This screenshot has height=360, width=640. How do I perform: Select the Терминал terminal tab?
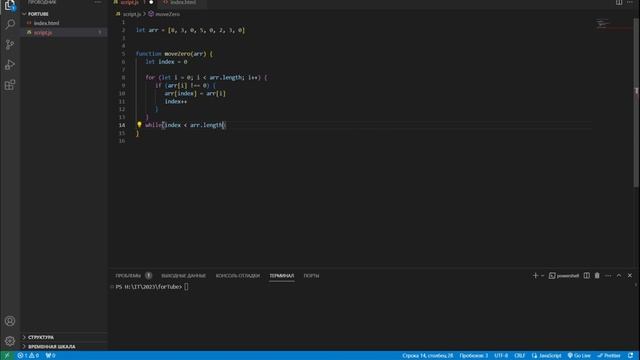click(x=282, y=276)
